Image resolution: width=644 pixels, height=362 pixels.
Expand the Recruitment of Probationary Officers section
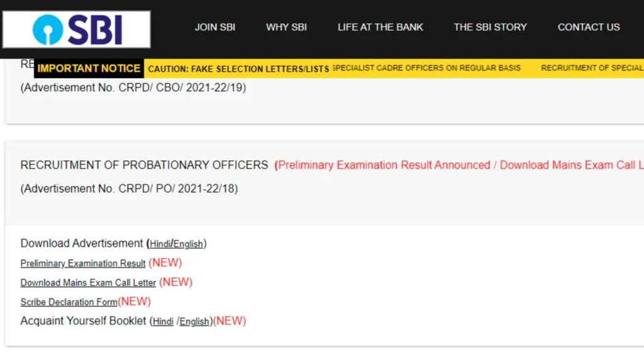click(144, 165)
